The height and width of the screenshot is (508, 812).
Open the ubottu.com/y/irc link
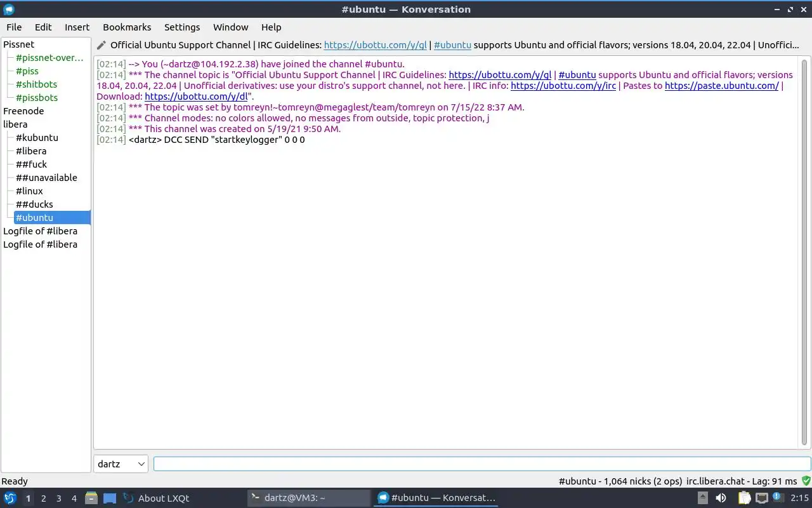click(563, 86)
